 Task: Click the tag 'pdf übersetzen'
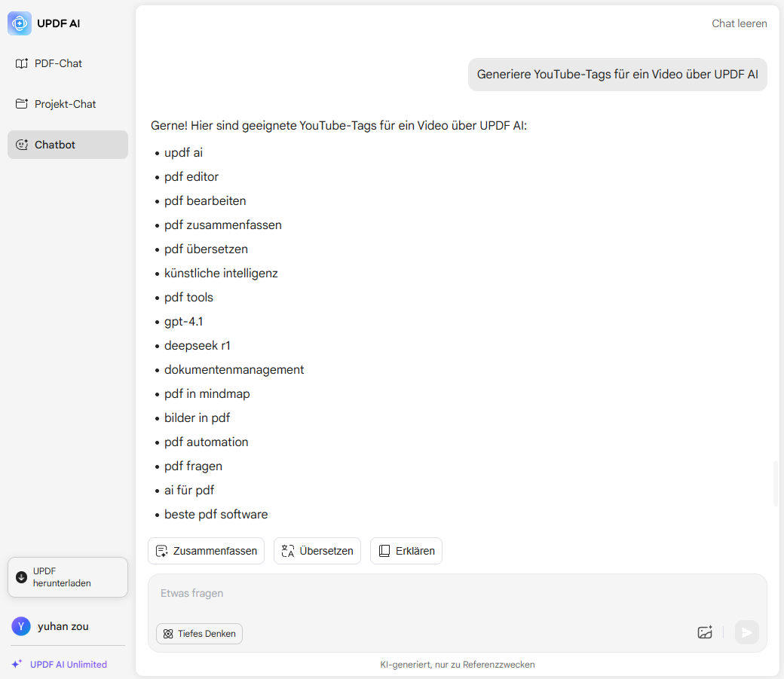[x=206, y=249]
